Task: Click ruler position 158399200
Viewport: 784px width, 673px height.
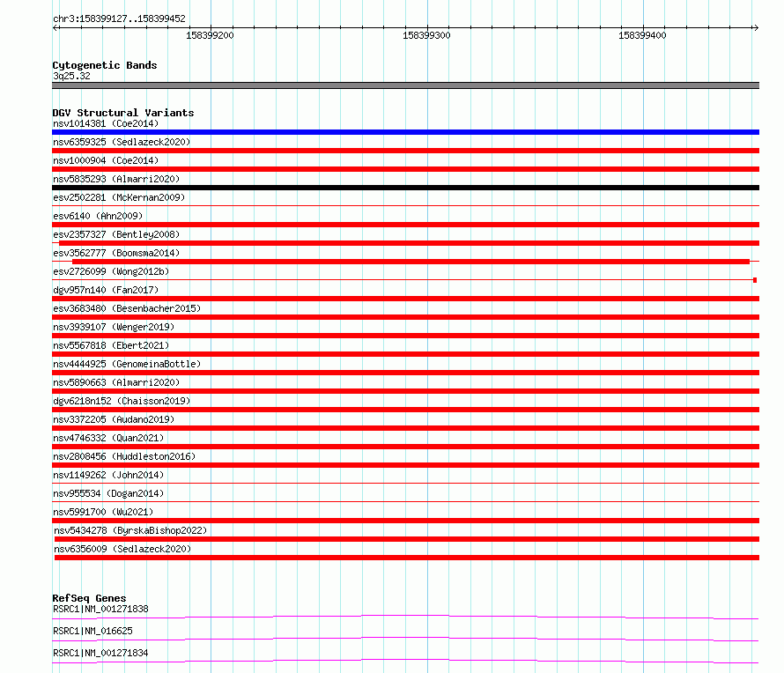Action: pyautogui.click(x=210, y=35)
